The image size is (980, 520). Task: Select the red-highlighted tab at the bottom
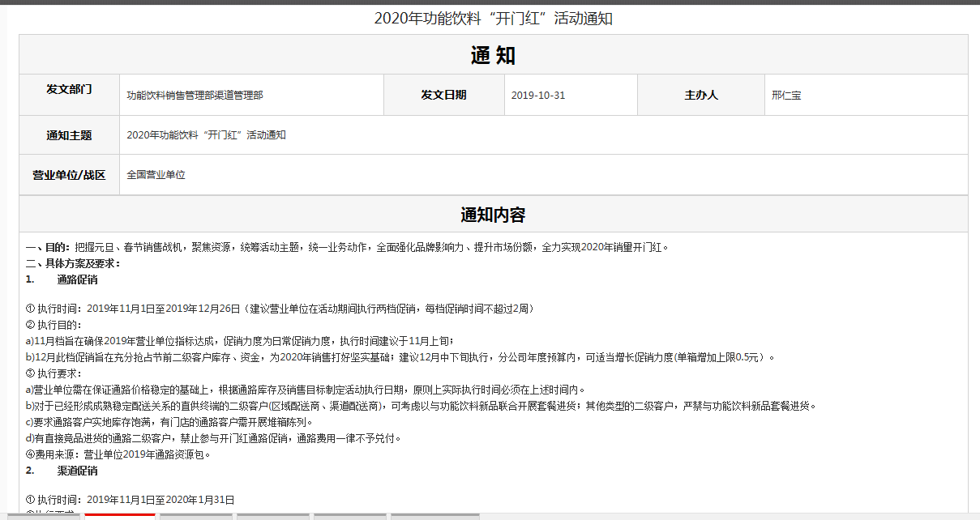pos(120,515)
